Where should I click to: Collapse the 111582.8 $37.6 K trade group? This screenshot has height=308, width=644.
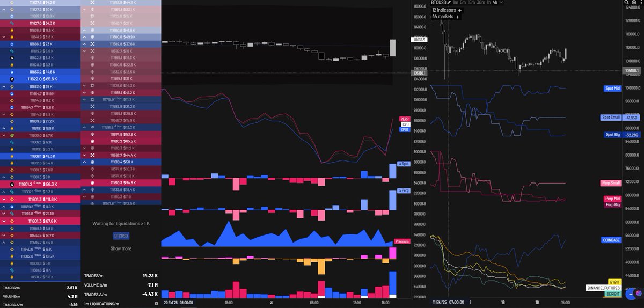[84, 44]
